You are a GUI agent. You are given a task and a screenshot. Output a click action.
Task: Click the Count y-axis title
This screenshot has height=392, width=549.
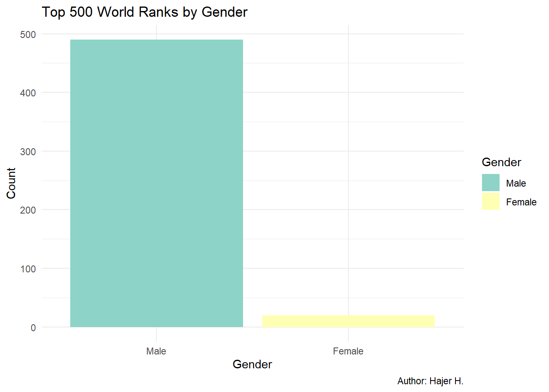pyautogui.click(x=11, y=183)
